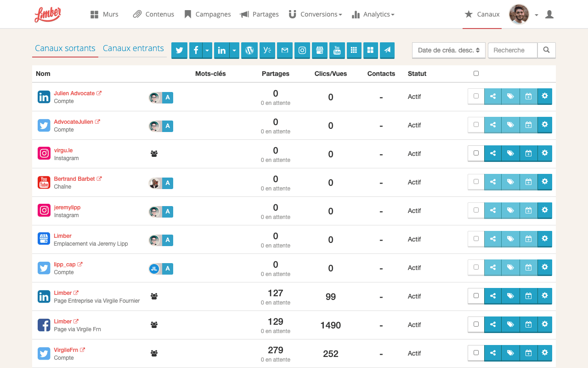Viewport: 588px width, 368px height.
Task: Check the VirgileFrn row checkbox
Action: 476,353
